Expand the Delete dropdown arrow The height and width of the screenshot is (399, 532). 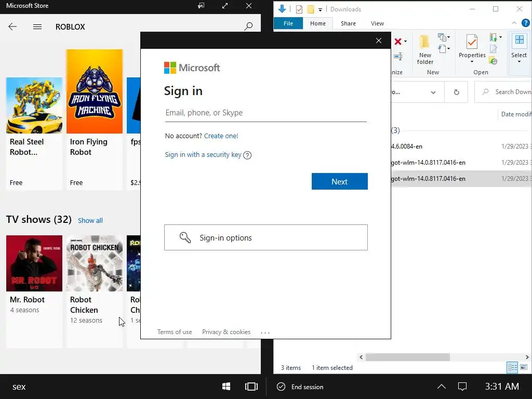pyautogui.click(x=405, y=42)
